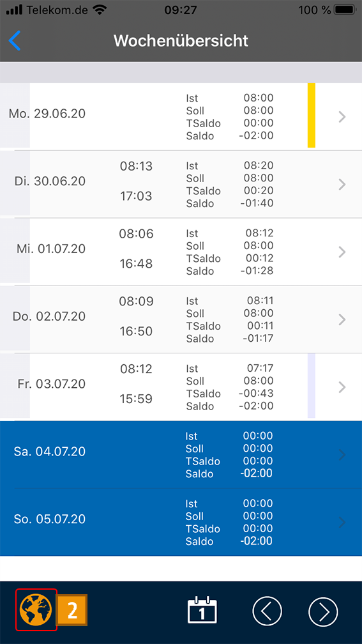The image size is (362, 644).
Task: Tap the Wi-Fi status icon
Action: click(x=99, y=10)
